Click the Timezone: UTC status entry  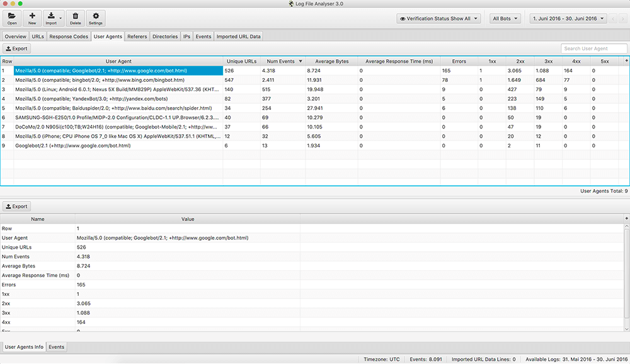coord(382,360)
